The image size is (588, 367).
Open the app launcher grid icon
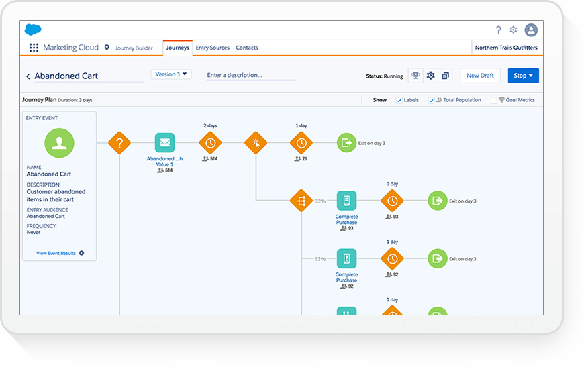click(x=34, y=48)
